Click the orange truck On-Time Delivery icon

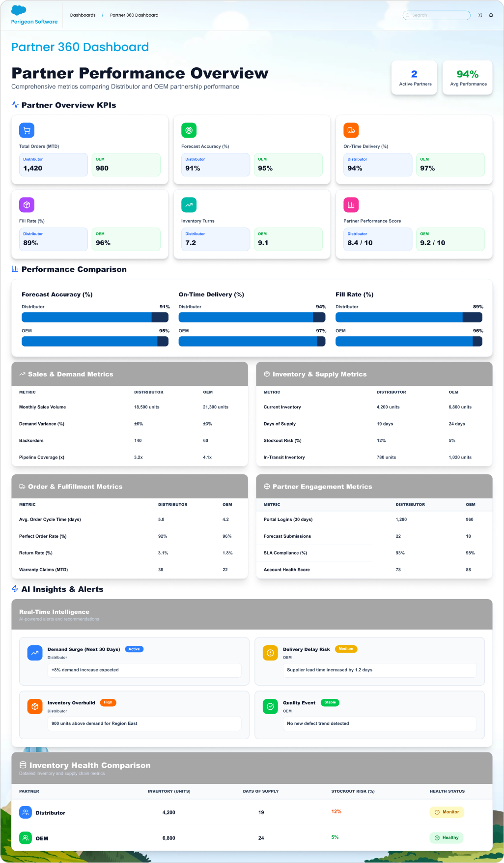pos(351,130)
